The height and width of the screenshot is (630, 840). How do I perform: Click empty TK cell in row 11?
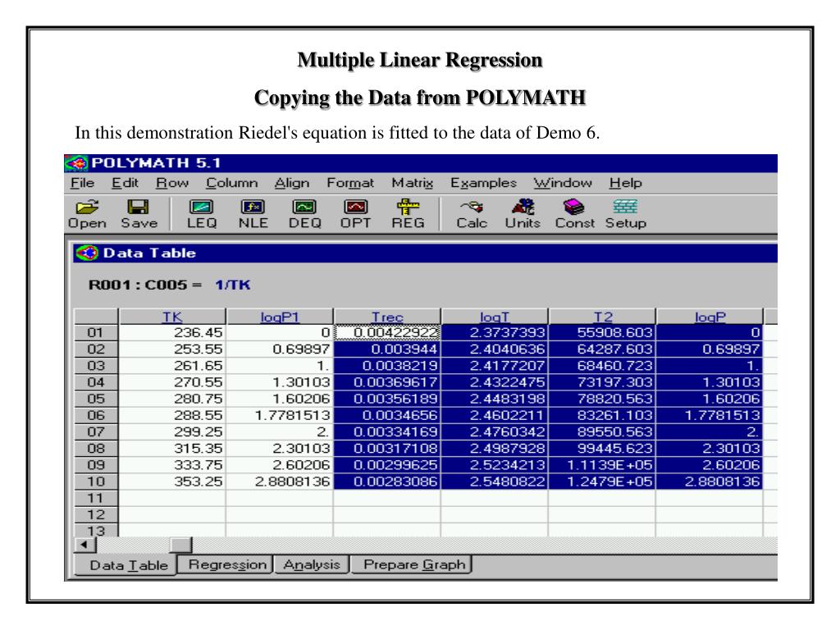tap(172, 498)
